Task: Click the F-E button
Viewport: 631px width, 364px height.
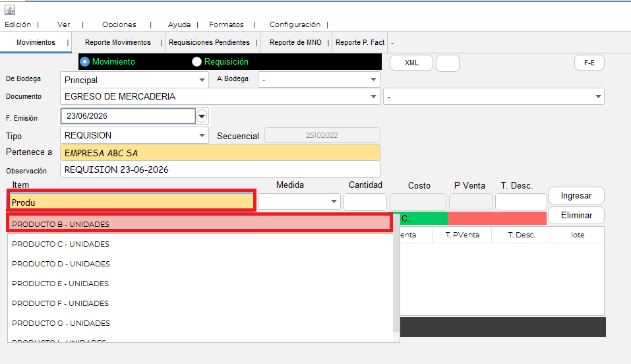Action: pos(589,63)
